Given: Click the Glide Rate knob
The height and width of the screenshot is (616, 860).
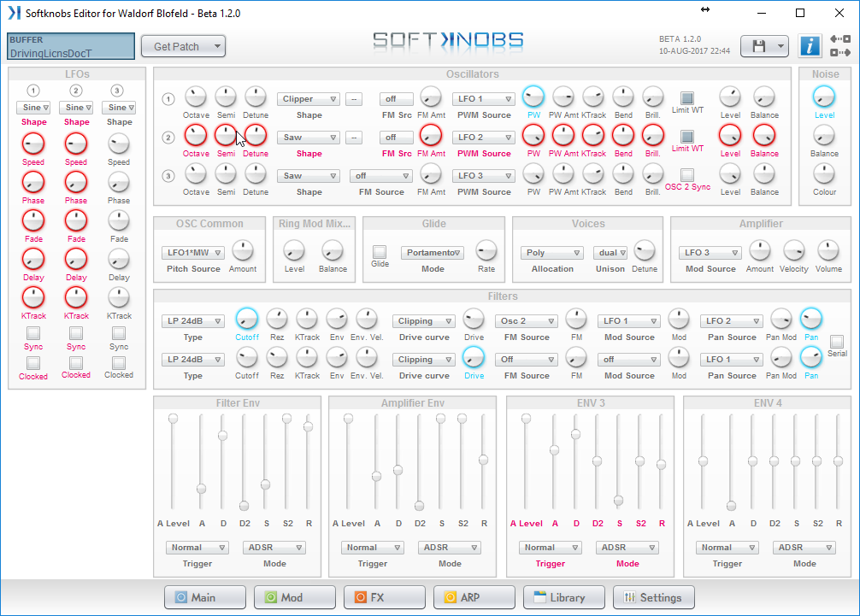Looking at the screenshot, I should (486, 250).
